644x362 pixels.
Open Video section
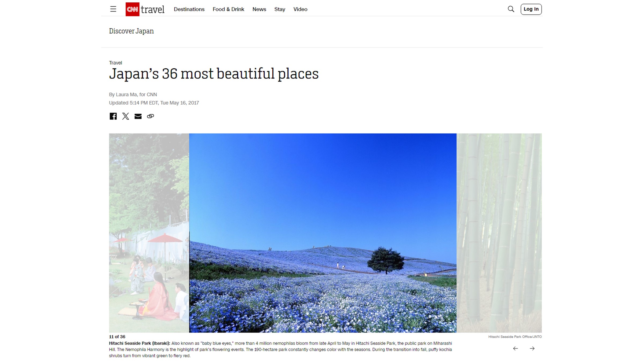click(x=300, y=9)
